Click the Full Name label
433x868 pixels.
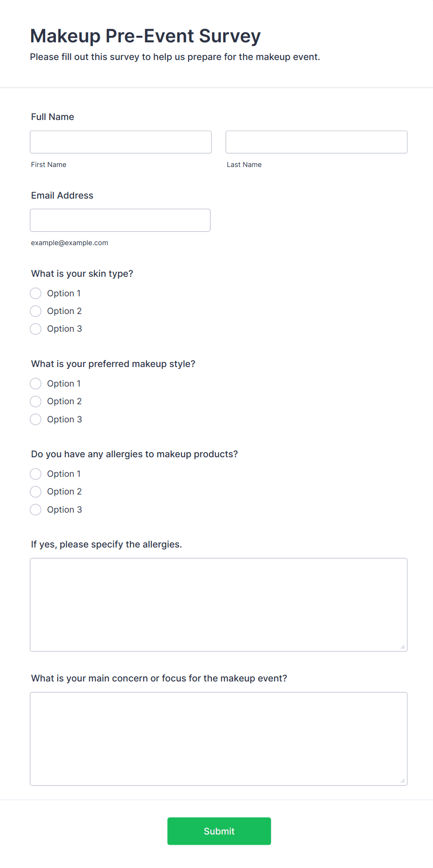tap(52, 117)
